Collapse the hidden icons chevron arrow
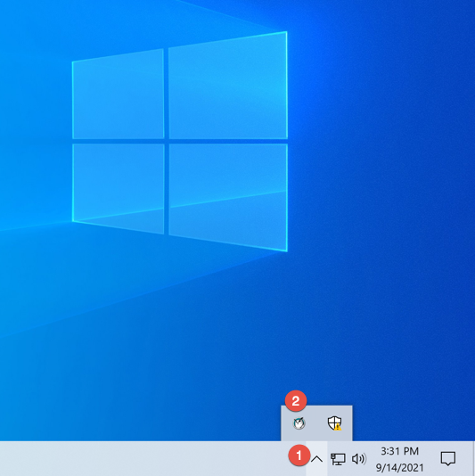Image resolution: width=475 pixels, height=476 pixels. pos(316,459)
